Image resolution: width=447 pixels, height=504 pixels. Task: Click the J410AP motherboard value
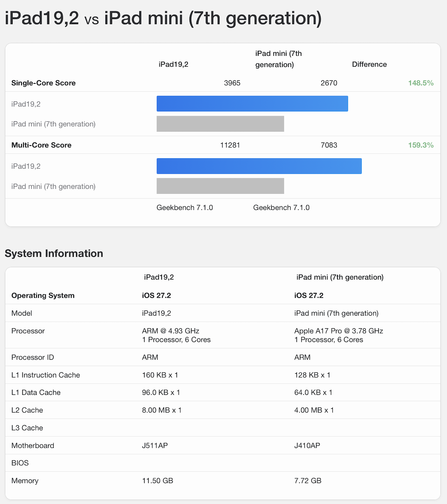click(x=307, y=446)
